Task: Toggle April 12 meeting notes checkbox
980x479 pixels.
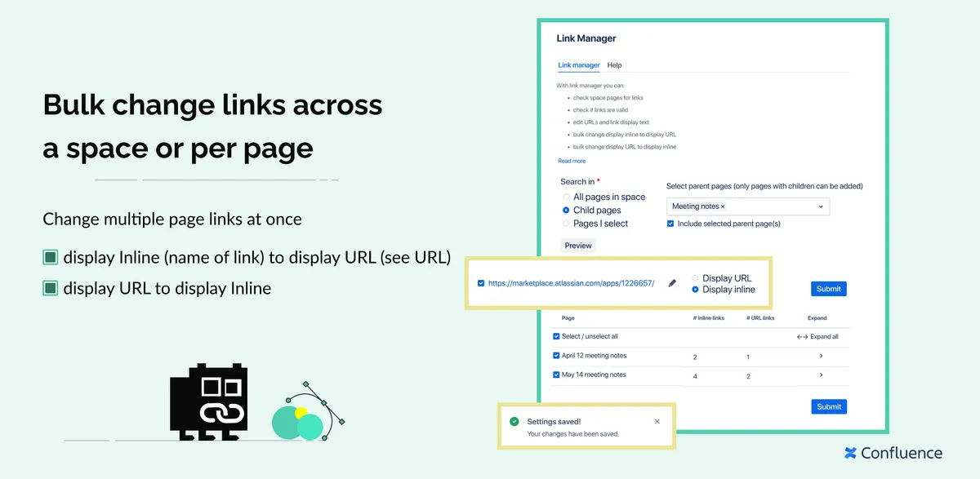Action: click(x=556, y=356)
